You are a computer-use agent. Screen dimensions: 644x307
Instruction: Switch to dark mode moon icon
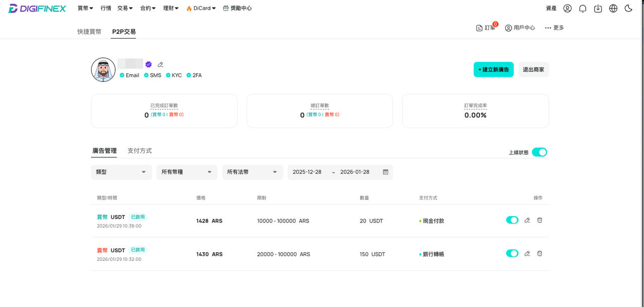click(x=628, y=9)
